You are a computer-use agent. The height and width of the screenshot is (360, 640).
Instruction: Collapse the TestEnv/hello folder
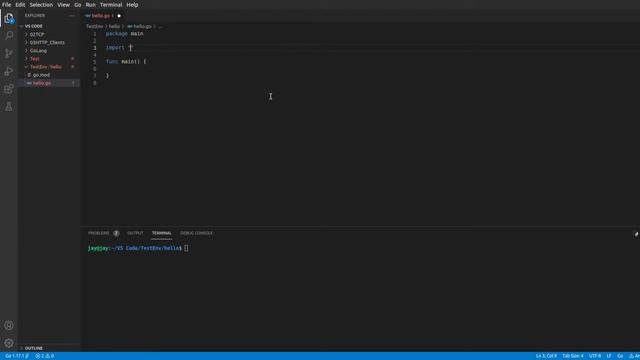click(49, 67)
